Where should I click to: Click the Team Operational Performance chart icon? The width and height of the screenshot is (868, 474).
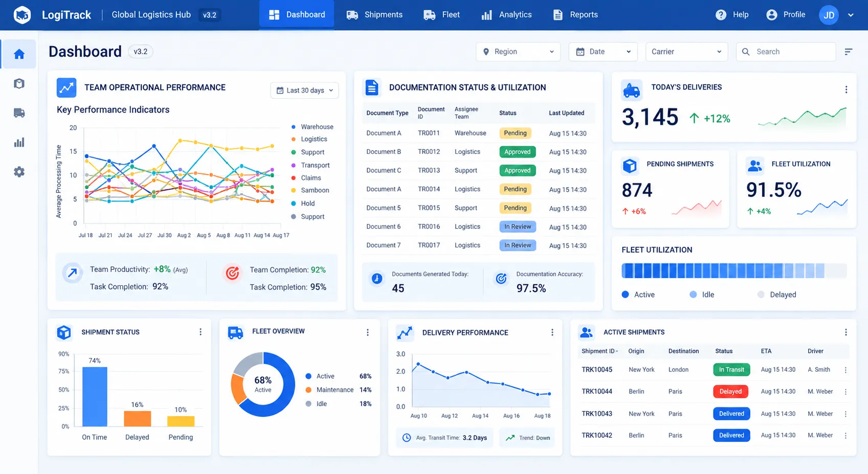[66, 87]
